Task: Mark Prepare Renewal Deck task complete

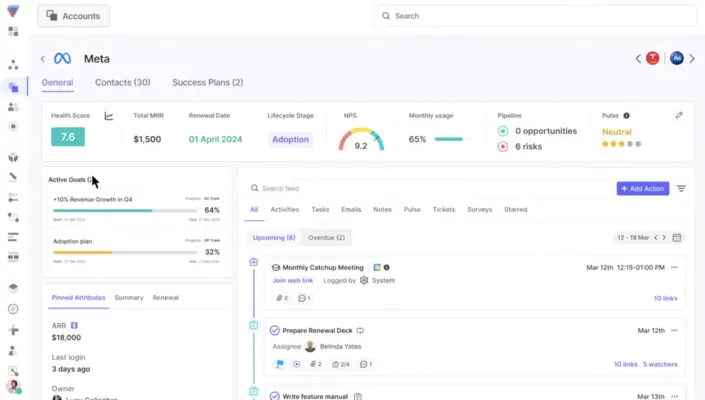Action: (x=274, y=330)
